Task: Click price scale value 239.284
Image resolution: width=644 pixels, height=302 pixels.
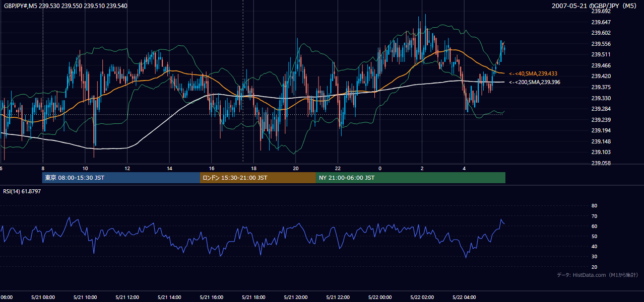Action: (x=601, y=109)
